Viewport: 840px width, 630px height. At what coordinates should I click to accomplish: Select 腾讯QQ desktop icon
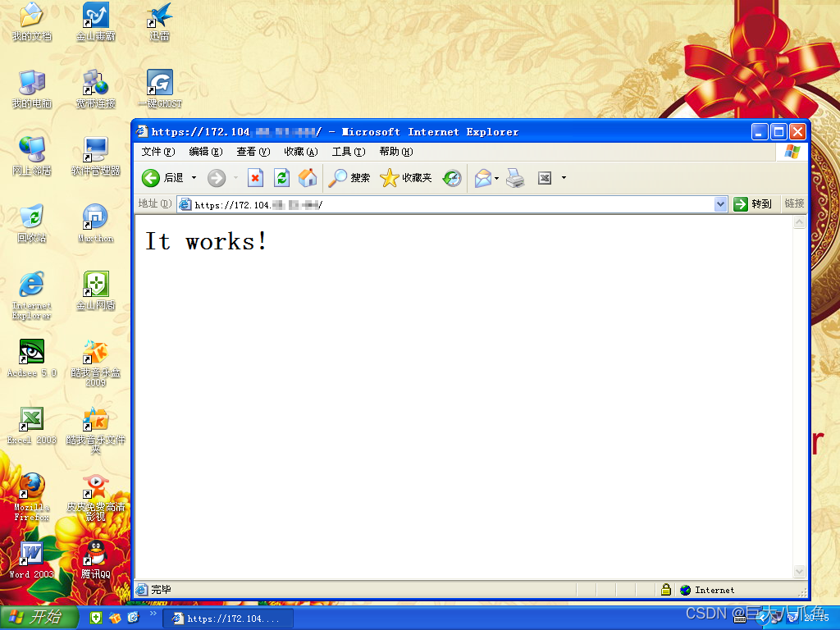(x=96, y=560)
